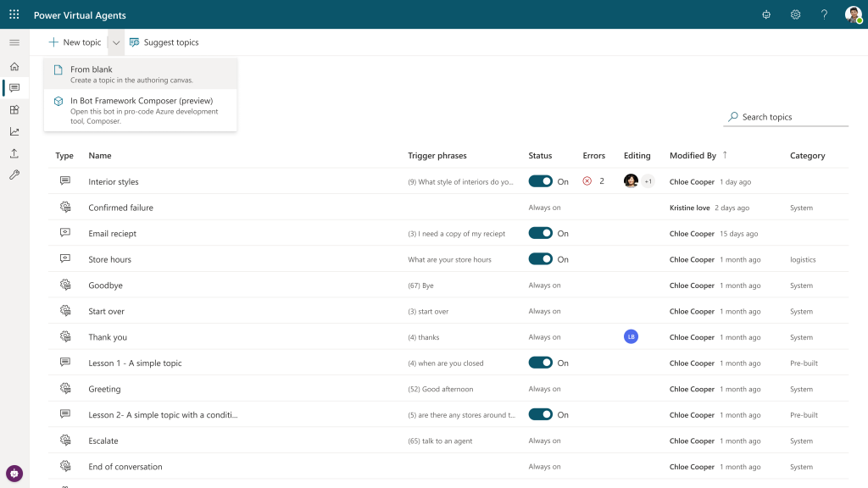Go to Home in the sidebar
Viewport: 868px width, 488px height.
pyautogui.click(x=14, y=66)
